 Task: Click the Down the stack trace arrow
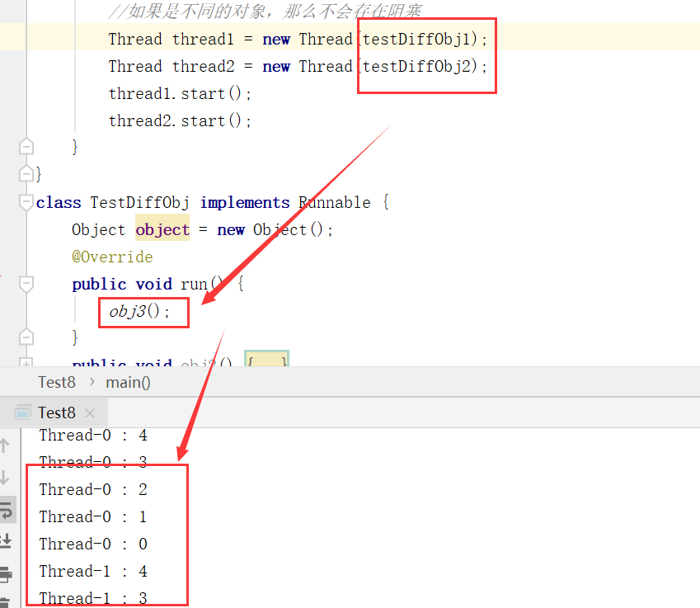pos(5,478)
